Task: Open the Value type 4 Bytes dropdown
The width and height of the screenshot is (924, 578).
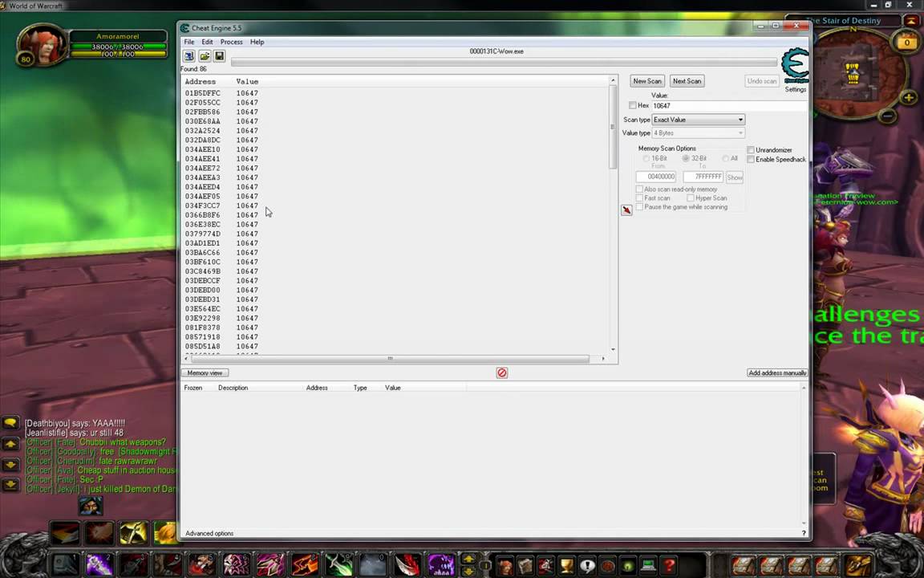Action: tap(699, 133)
